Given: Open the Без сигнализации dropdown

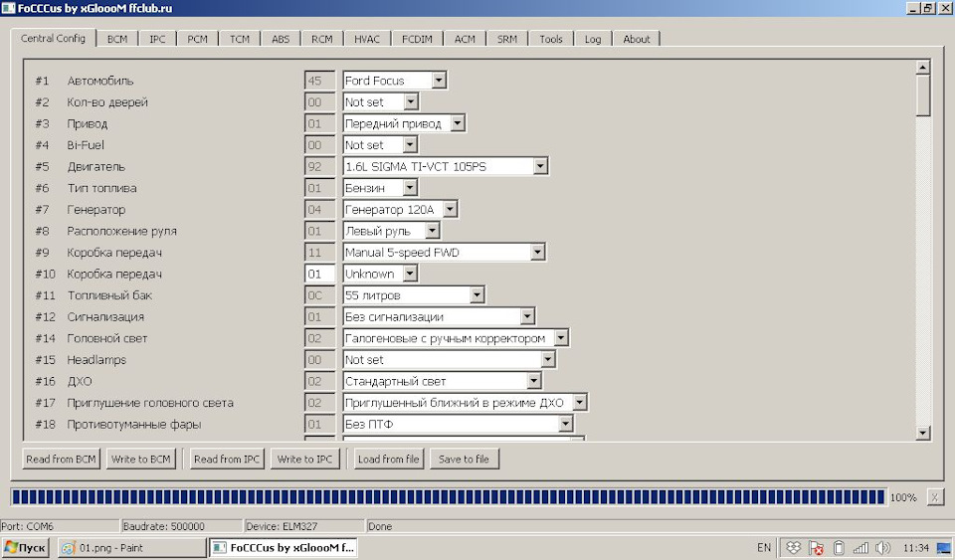Looking at the screenshot, I should click(x=527, y=316).
